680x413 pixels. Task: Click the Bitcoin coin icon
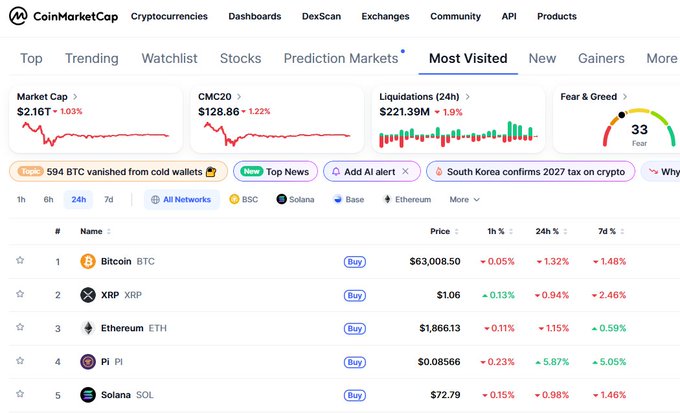(88, 262)
